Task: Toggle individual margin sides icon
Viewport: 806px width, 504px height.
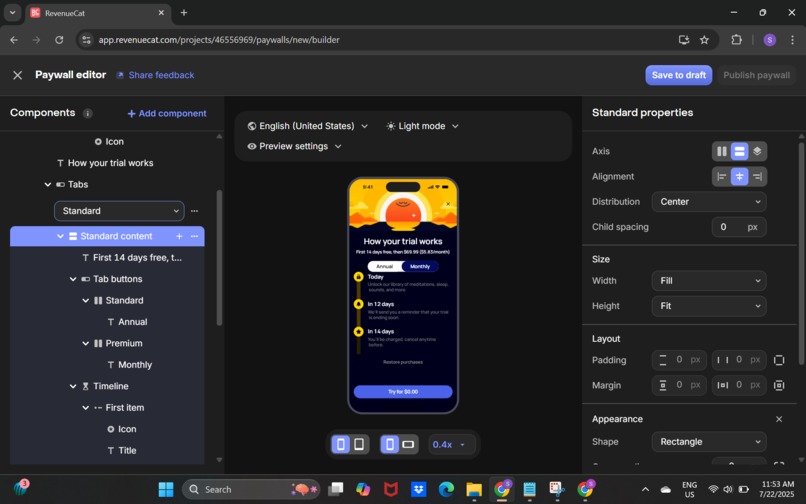Action: [x=779, y=385]
